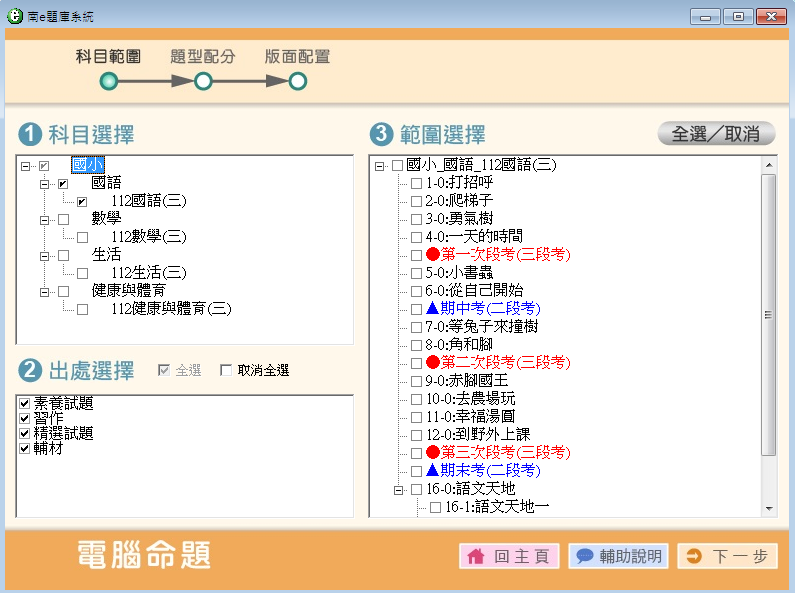Click the range list scrollbar down arrow
795x593 pixels.
click(769, 508)
